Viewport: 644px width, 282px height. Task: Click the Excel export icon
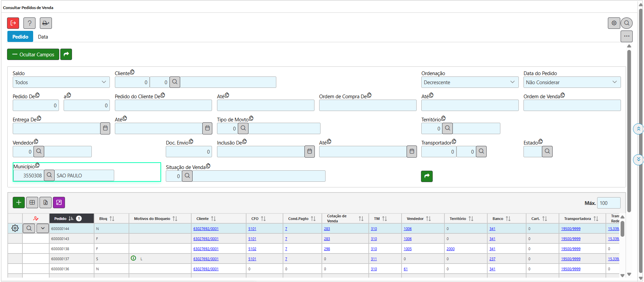[46, 203]
